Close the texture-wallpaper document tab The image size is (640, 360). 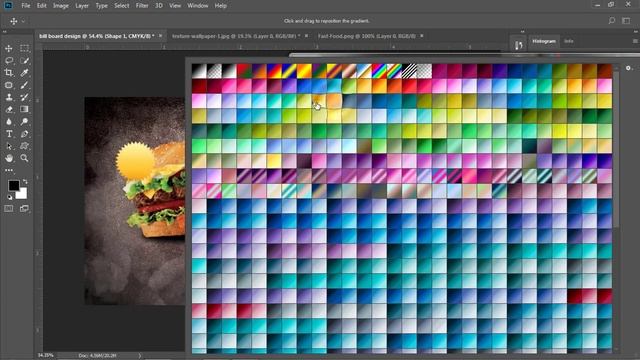click(307, 36)
